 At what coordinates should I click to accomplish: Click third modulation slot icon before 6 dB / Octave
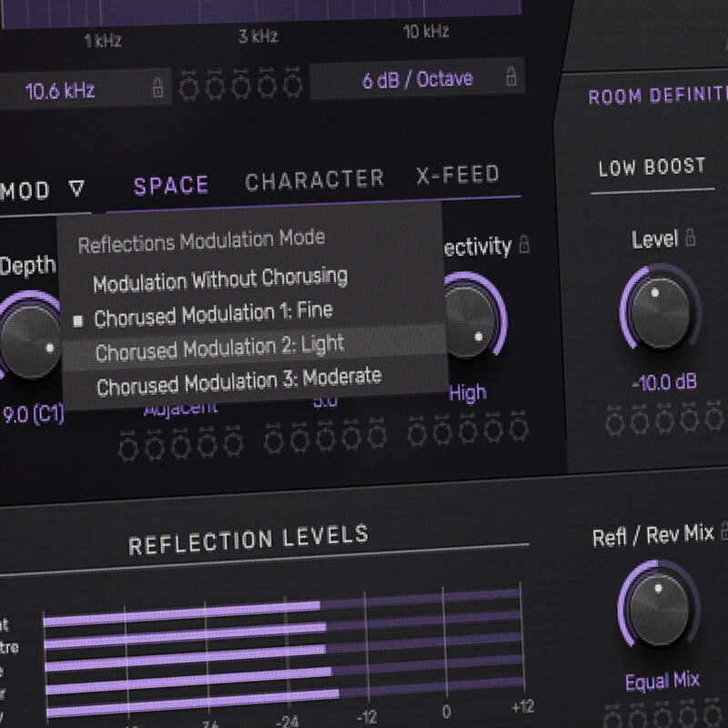tap(240, 84)
